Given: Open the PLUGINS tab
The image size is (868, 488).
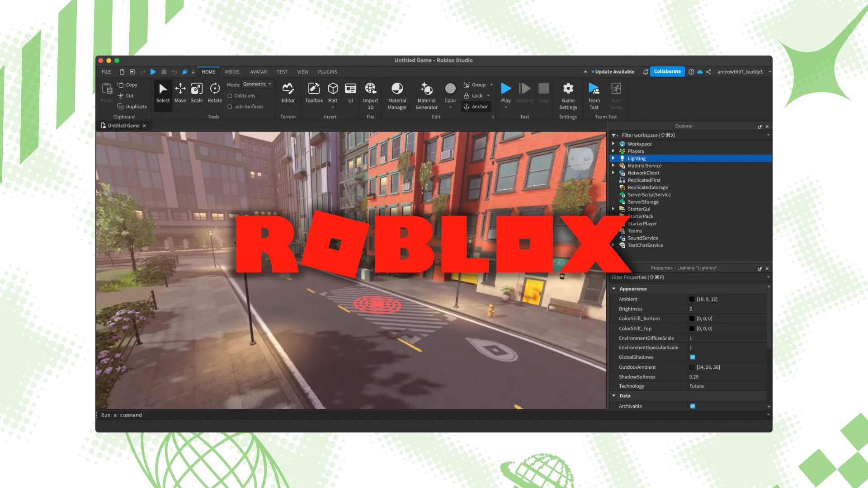Looking at the screenshot, I should [327, 72].
